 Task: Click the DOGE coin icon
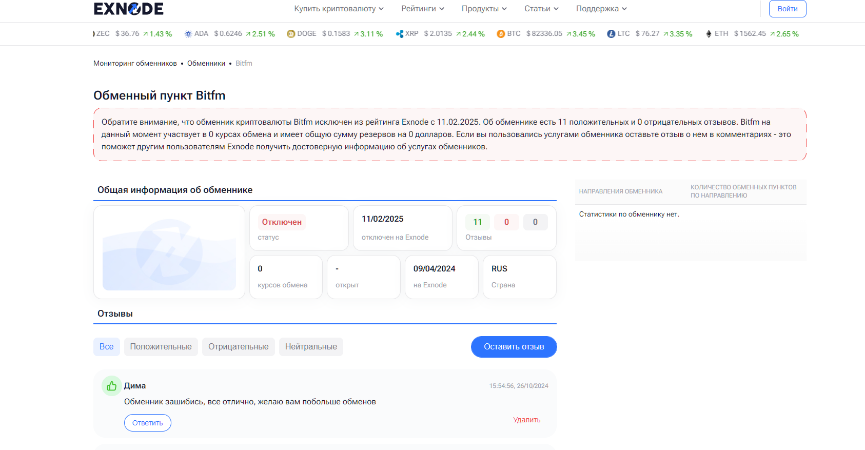point(291,34)
